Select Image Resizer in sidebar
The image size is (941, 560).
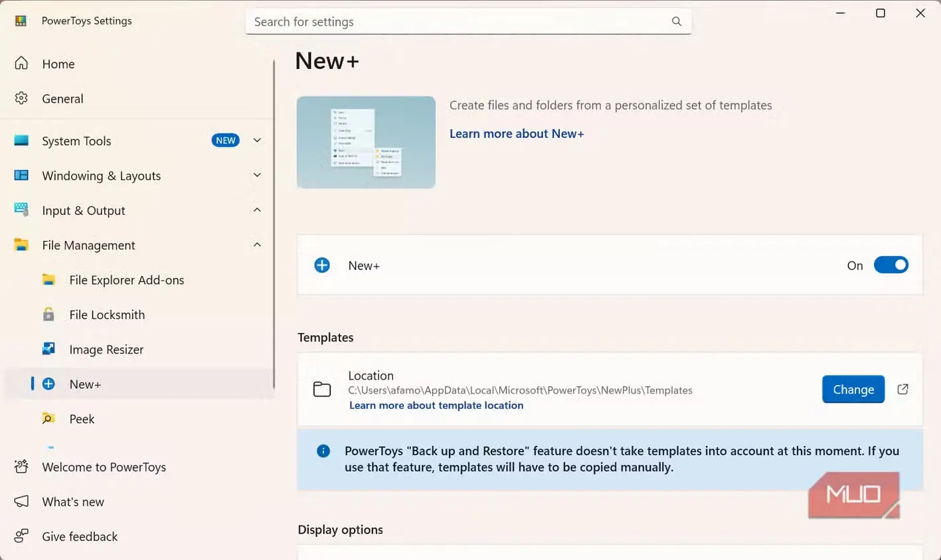(137, 350)
